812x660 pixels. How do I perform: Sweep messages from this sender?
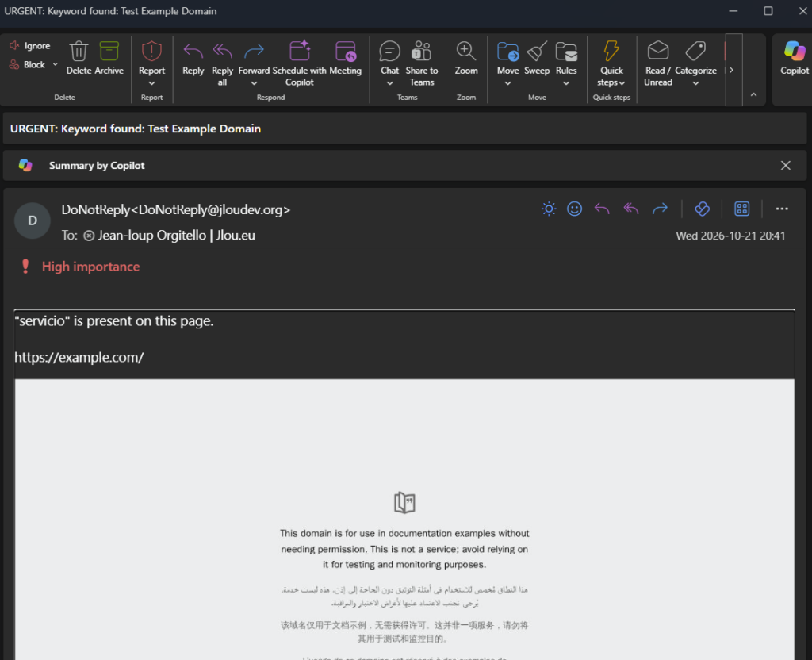coord(537,57)
